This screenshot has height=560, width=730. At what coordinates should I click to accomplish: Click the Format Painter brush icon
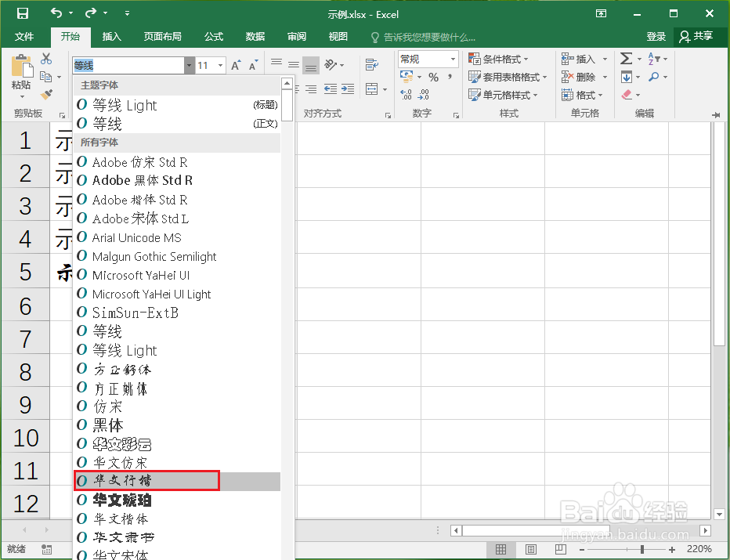46,95
